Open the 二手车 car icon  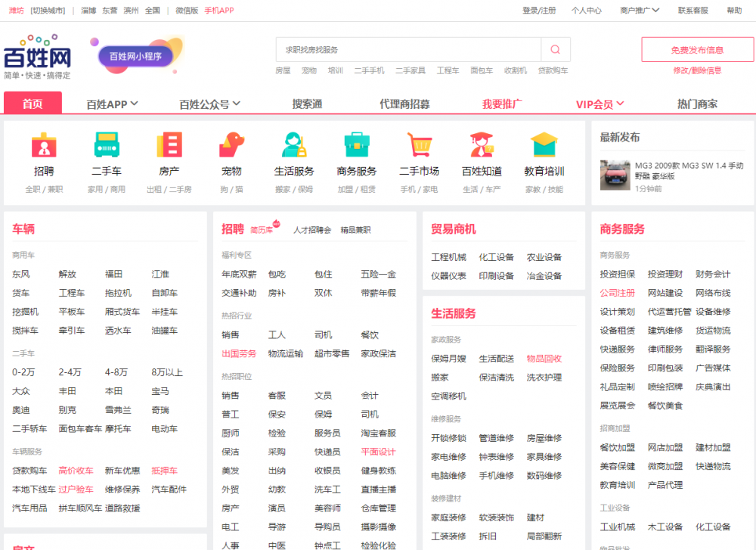[x=107, y=144]
